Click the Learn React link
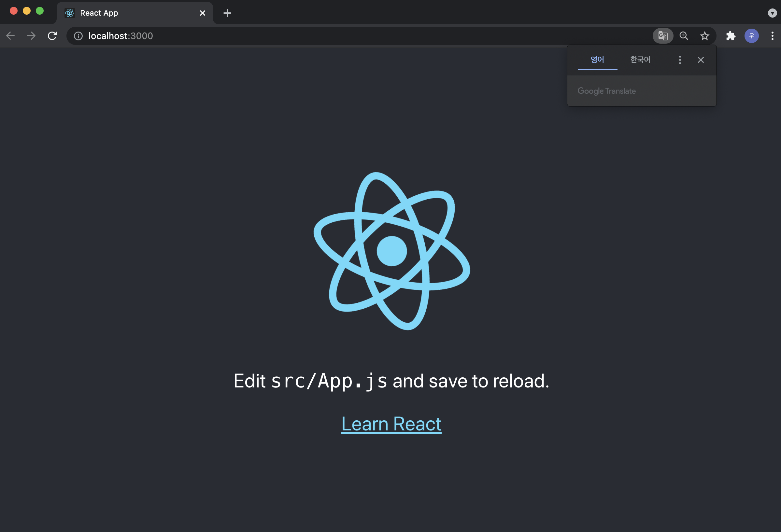 click(391, 424)
